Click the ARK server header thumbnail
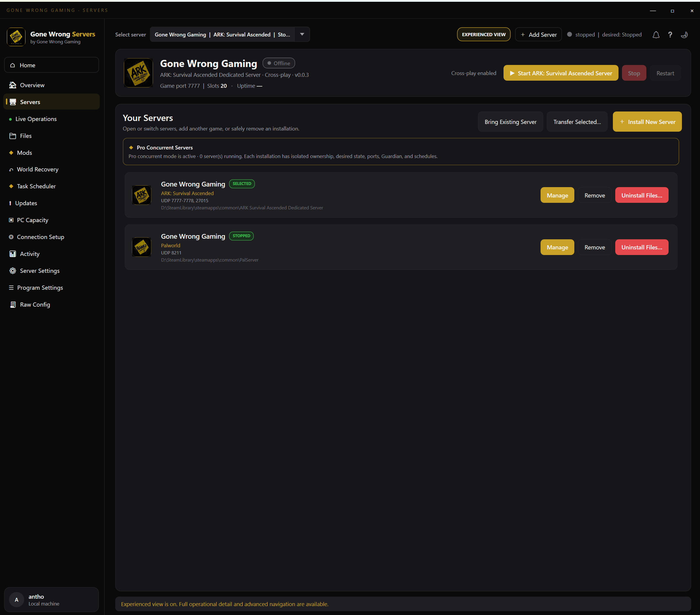 click(138, 73)
